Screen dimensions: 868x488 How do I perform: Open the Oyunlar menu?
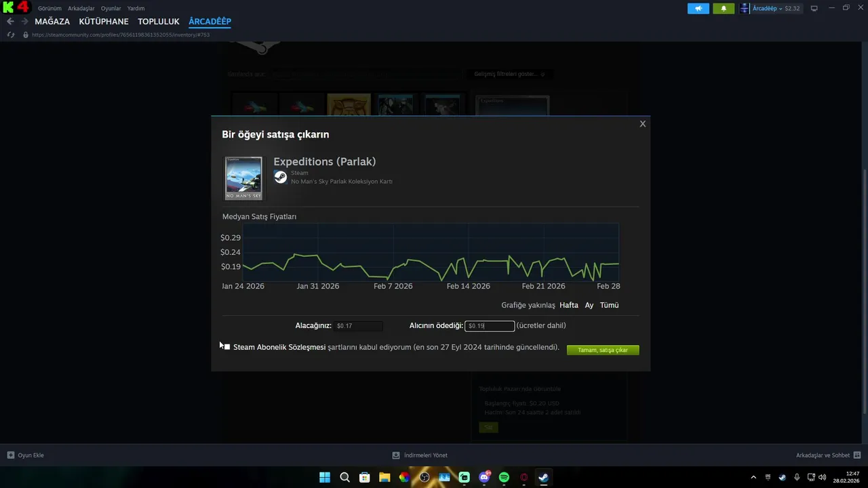coord(111,8)
